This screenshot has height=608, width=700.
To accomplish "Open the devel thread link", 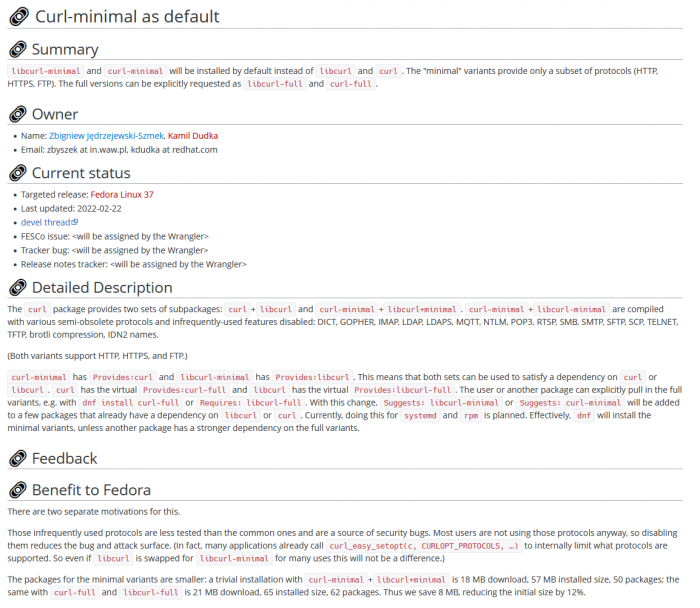I will [45, 222].
